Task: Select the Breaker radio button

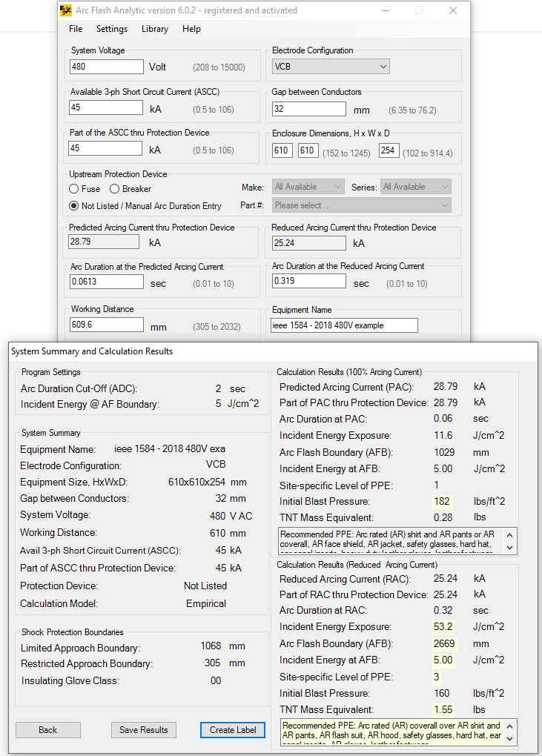Action: point(115,189)
